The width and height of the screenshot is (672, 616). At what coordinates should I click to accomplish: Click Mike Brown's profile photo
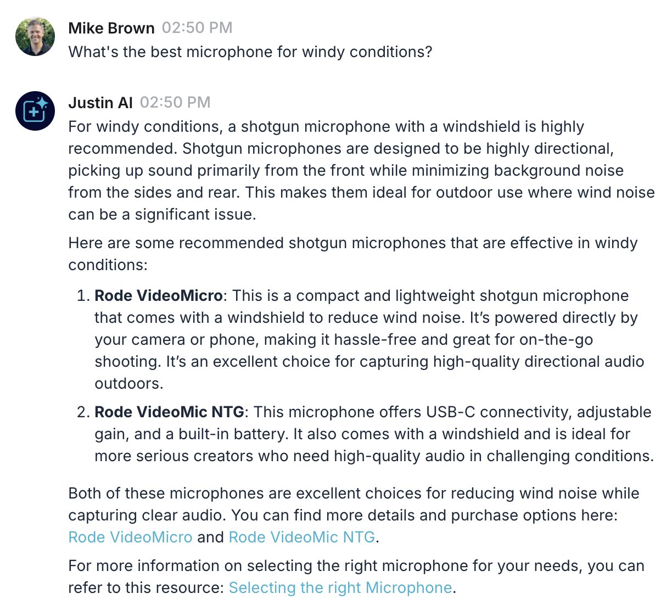tap(35, 36)
